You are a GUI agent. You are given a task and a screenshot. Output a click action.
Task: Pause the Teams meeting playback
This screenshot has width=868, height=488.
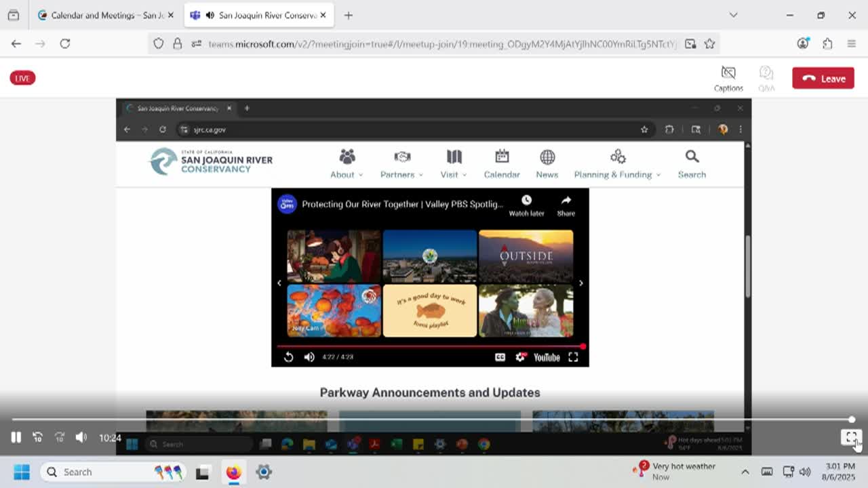[x=16, y=438]
